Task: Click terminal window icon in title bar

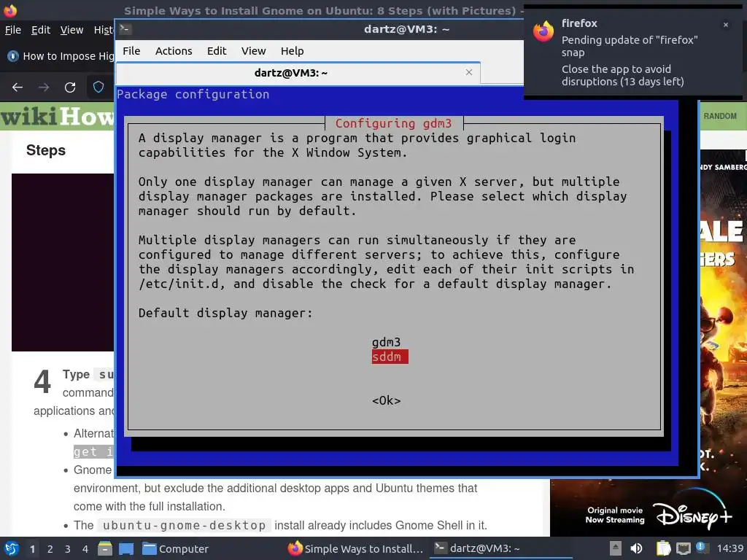Action: (x=125, y=28)
